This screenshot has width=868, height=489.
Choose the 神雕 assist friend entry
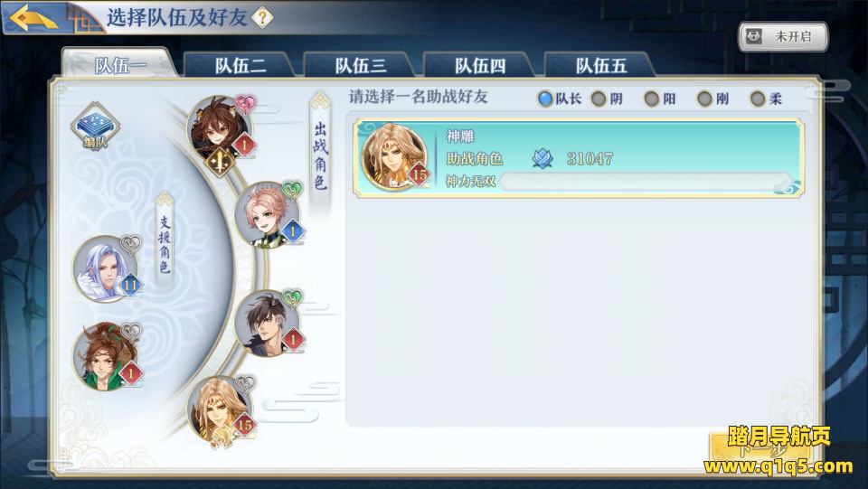tap(579, 158)
